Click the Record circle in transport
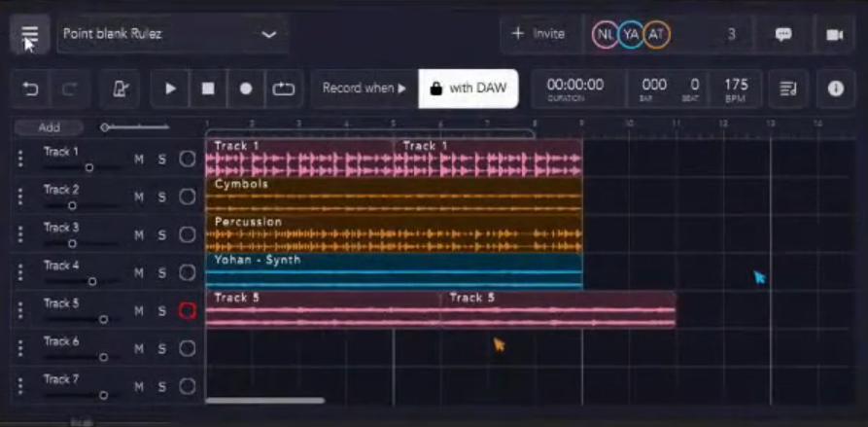Screen dimensions: 868x427 point(246,89)
